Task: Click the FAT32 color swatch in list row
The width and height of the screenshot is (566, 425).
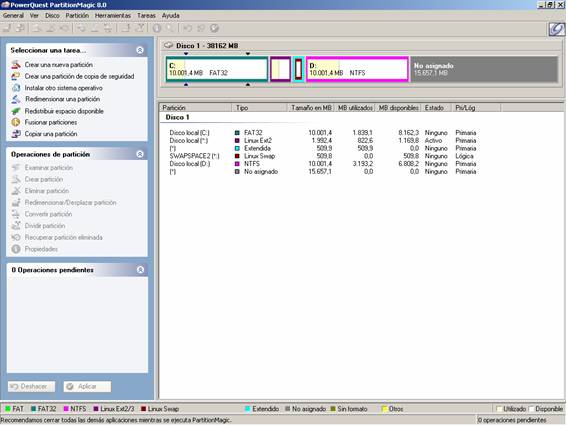Action: [x=237, y=133]
